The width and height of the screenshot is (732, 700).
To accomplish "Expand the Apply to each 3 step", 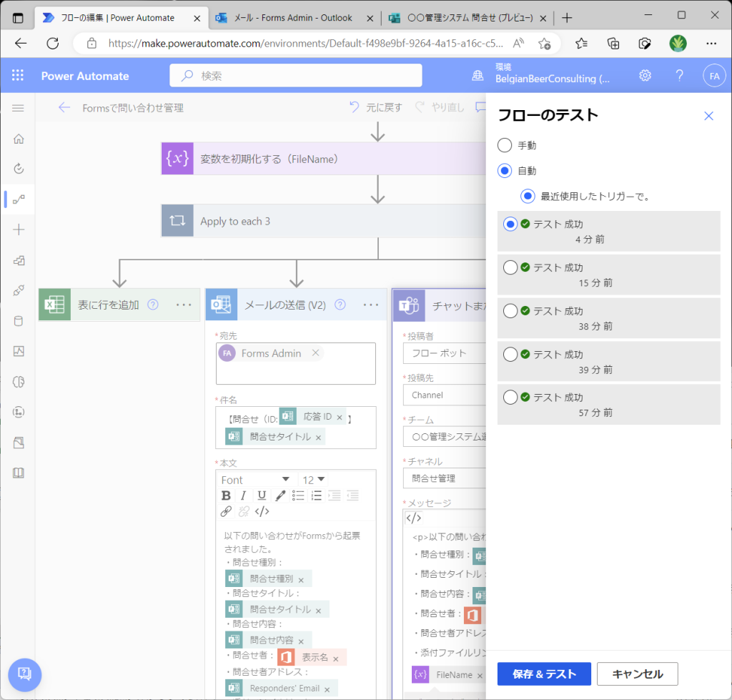I will tap(324, 221).
